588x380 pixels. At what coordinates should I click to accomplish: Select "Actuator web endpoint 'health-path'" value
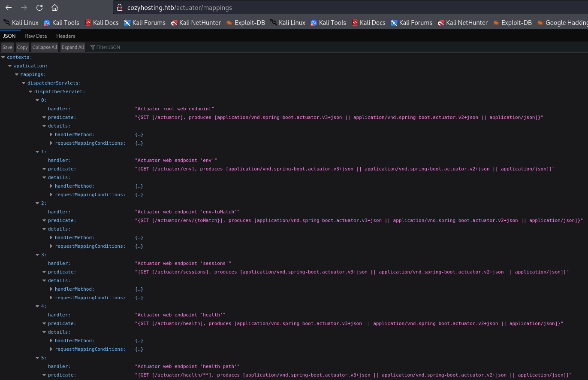click(x=187, y=366)
